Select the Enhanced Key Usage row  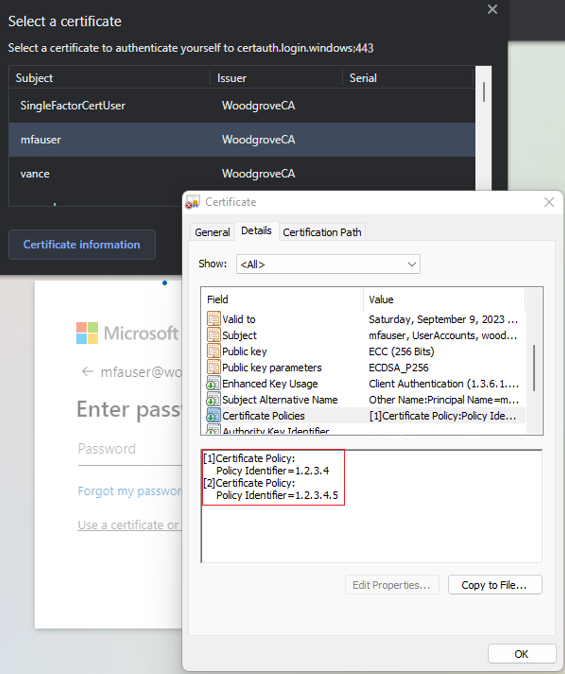pyautogui.click(x=364, y=383)
